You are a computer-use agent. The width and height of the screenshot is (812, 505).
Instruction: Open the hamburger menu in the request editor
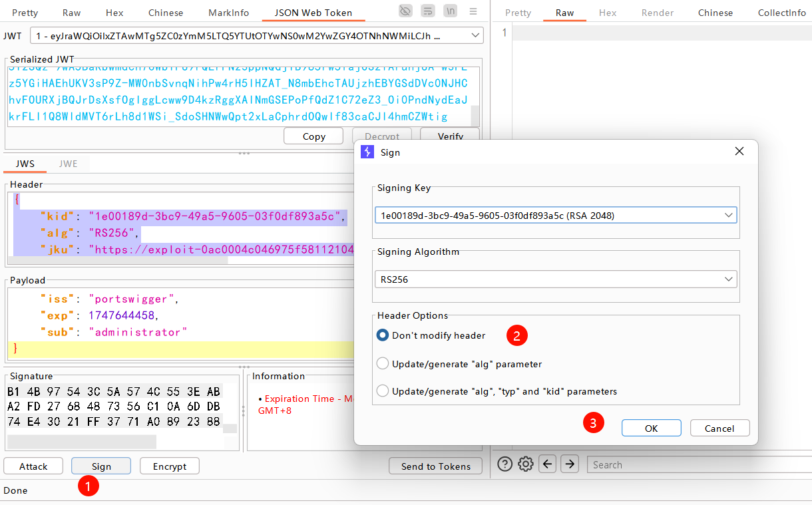pos(473,11)
